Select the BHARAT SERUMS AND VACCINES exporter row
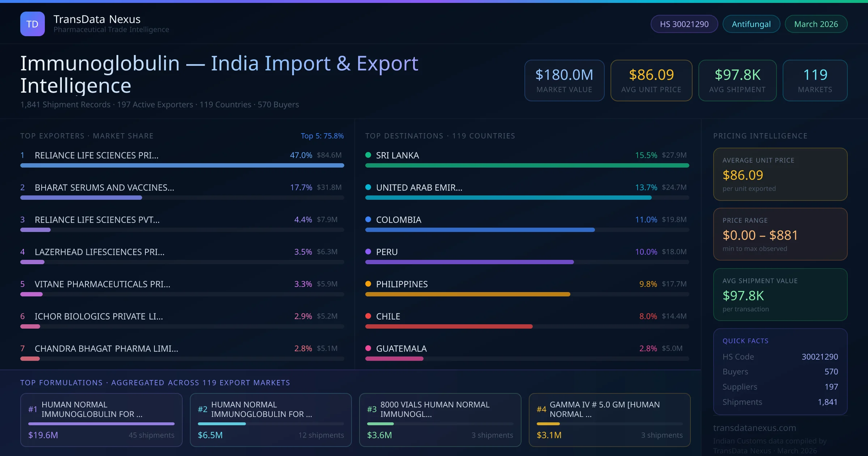Viewport: 868px width, 456px height. pos(104,187)
